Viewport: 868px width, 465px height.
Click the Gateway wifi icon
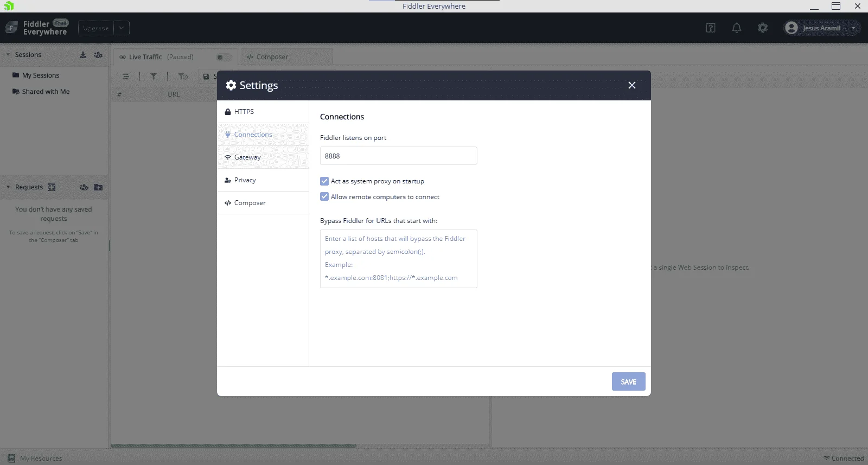click(x=228, y=157)
